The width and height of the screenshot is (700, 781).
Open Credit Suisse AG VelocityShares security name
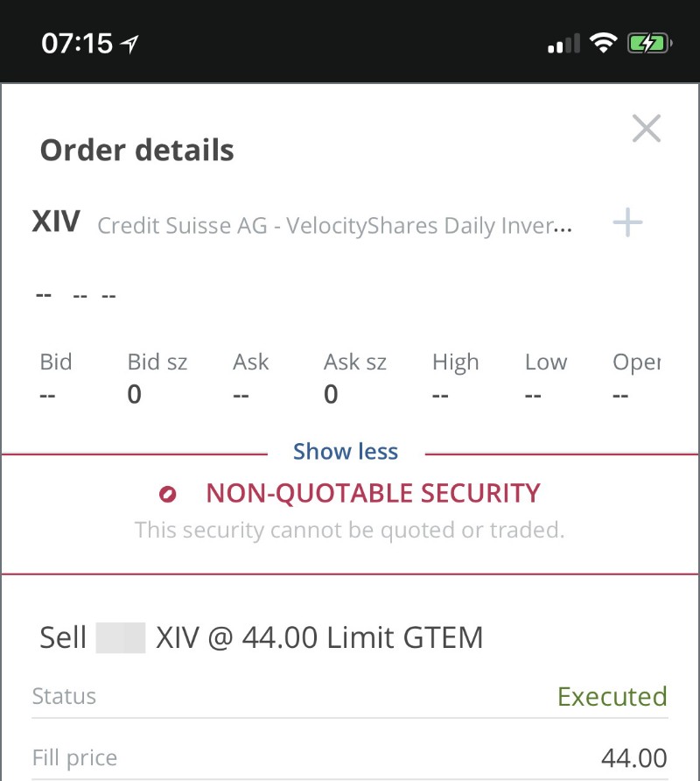coord(334,226)
